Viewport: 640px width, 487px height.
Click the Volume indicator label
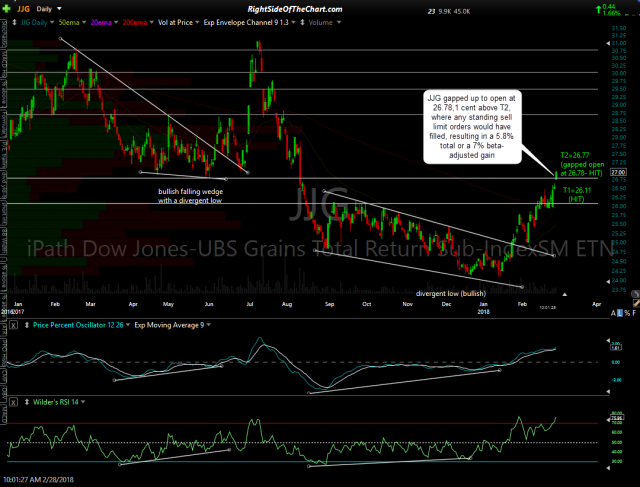[320, 22]
